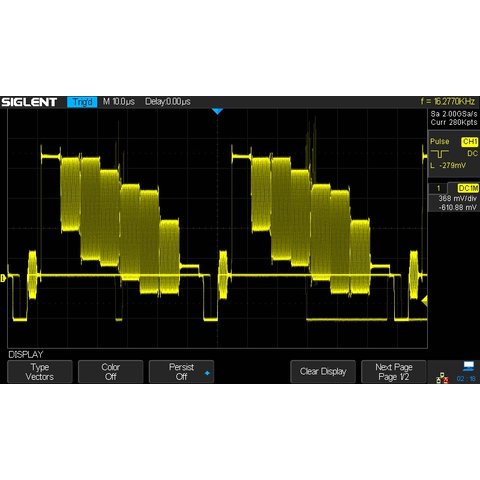Click the DISPLAY menu title

[26, 354]
